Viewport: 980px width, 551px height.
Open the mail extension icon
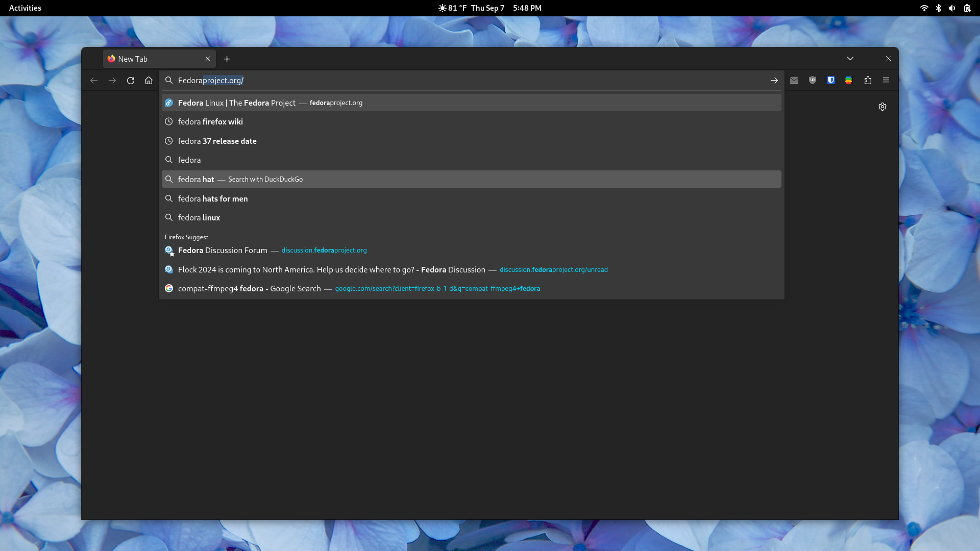point(794,80)
